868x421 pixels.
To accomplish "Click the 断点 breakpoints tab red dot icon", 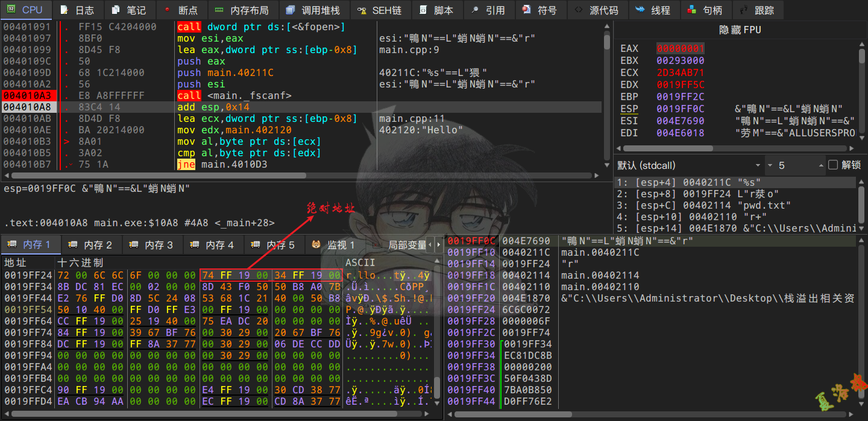I will [x=167, y=10].
